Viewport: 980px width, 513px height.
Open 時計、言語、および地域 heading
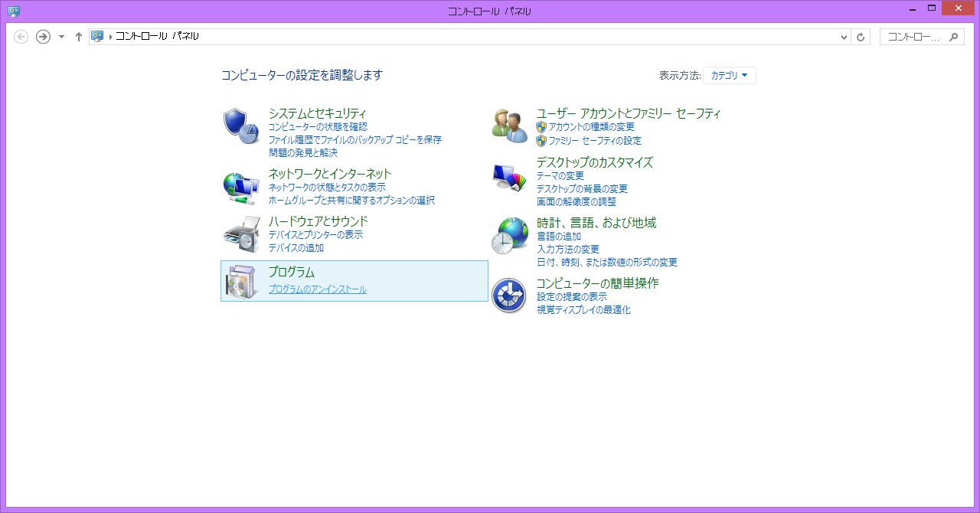(596, 223)
